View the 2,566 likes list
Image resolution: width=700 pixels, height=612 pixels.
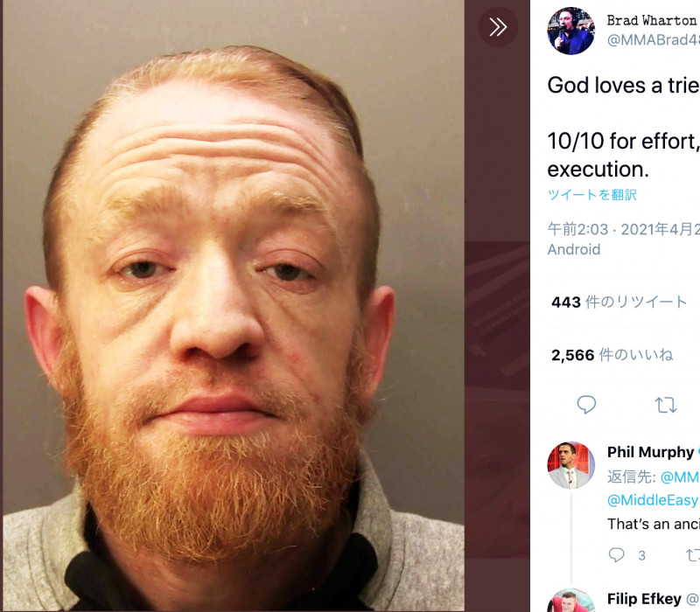[612, 355]
